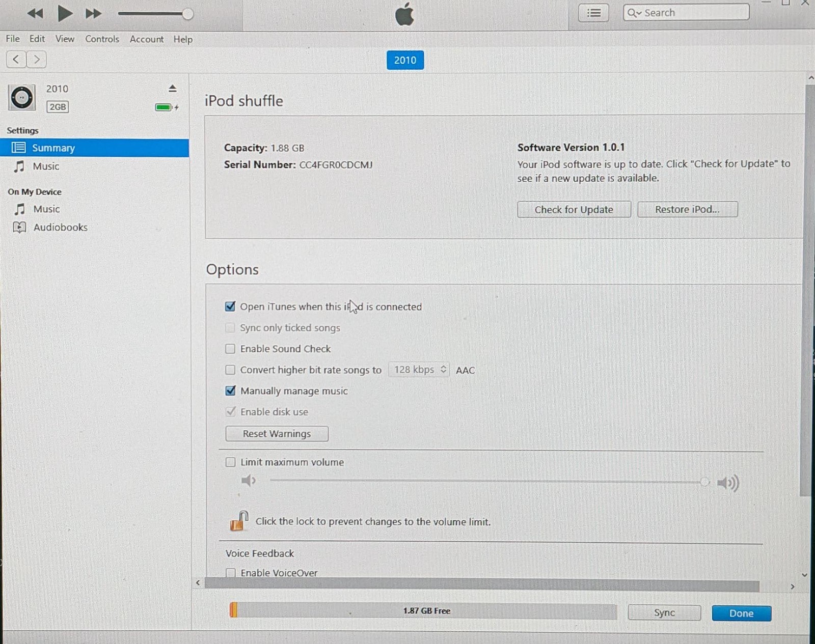Untick Open iTunes when iPod connected
This screenshot has height=644, width=815.
[x=230, y=306]
